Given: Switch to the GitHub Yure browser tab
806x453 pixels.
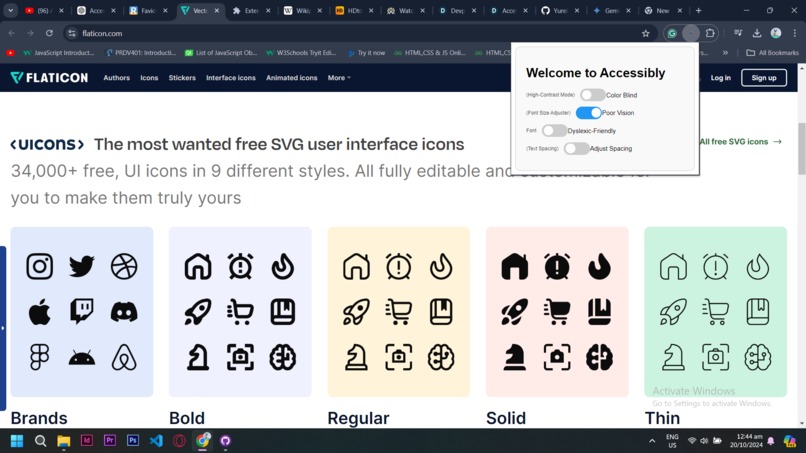Looking at the screenshot, I should (x=560, y=10).
